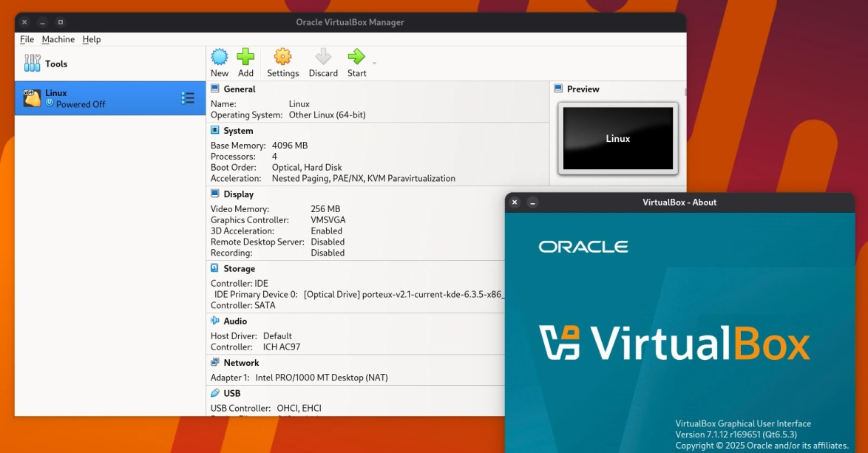Click the Recording "Disabled" value
Screen dimensions: 868x453
328,253
